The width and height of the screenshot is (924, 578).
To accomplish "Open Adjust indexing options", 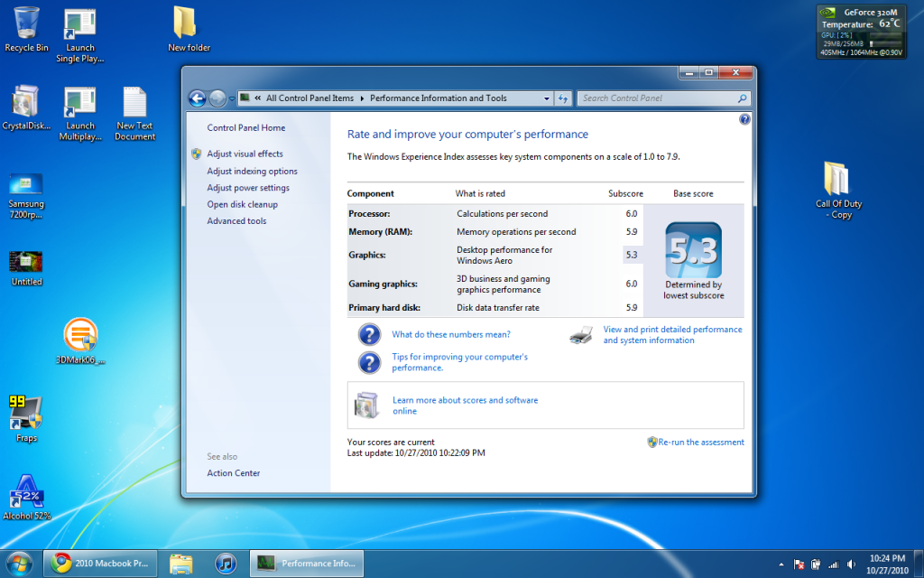I will coord(253,171).
